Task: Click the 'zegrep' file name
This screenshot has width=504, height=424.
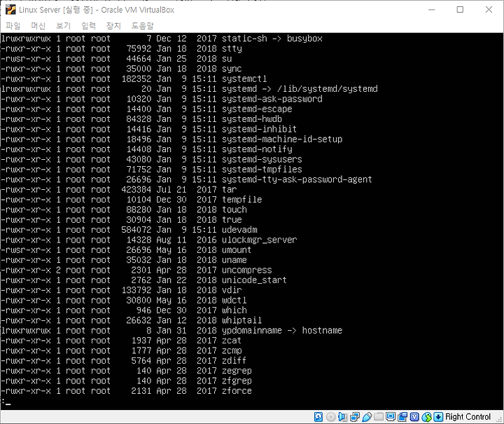Action: tap(237, 371)
